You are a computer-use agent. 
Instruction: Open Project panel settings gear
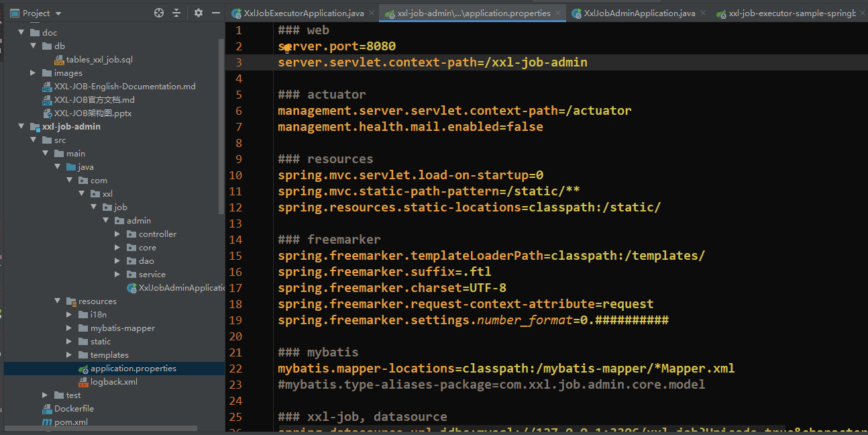[199, 13]
